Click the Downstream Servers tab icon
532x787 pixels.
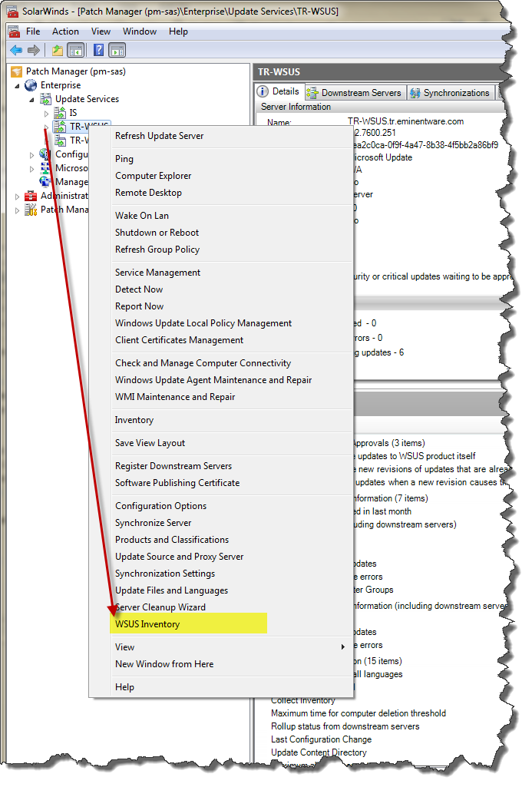click(312, 93)
